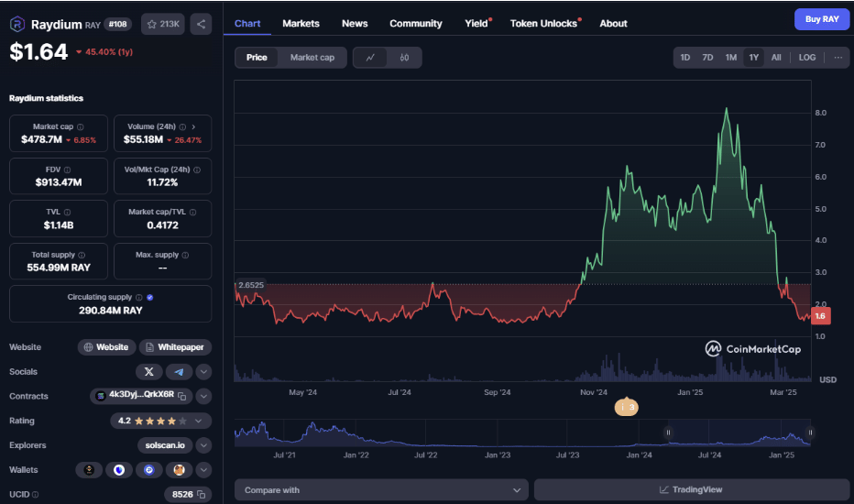
Task: Open the Compare with dropdown
Action: click(x=381, y=490)
